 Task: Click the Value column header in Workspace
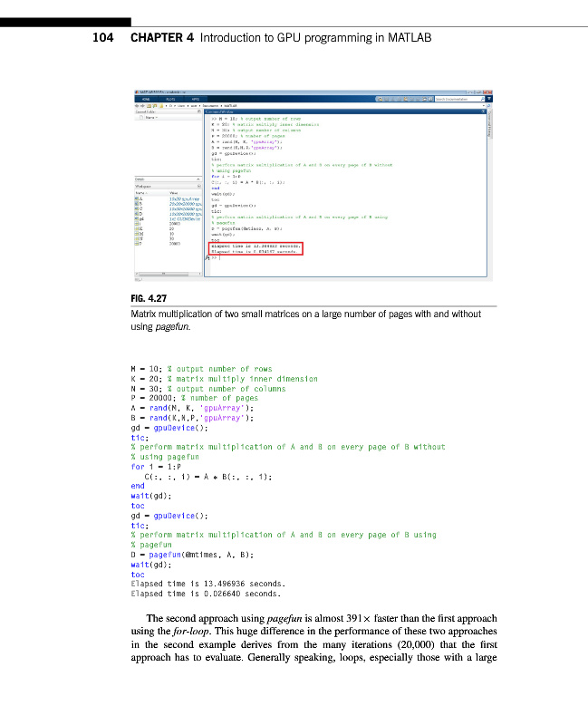point(174,192)
